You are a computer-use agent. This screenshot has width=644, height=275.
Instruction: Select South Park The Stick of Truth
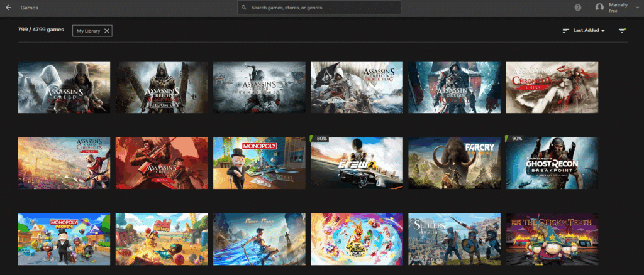[552, 239]
